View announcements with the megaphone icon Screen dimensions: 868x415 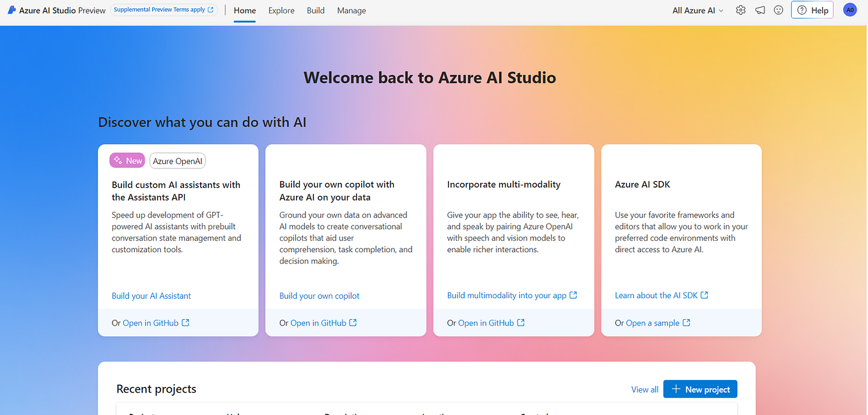[x=759, y=10]
